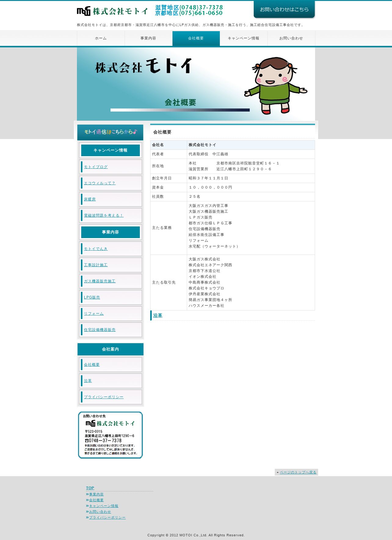Open the 沿革 link in the sidebar
This screenshot has height=540, width=392.
tap(88, 381)
